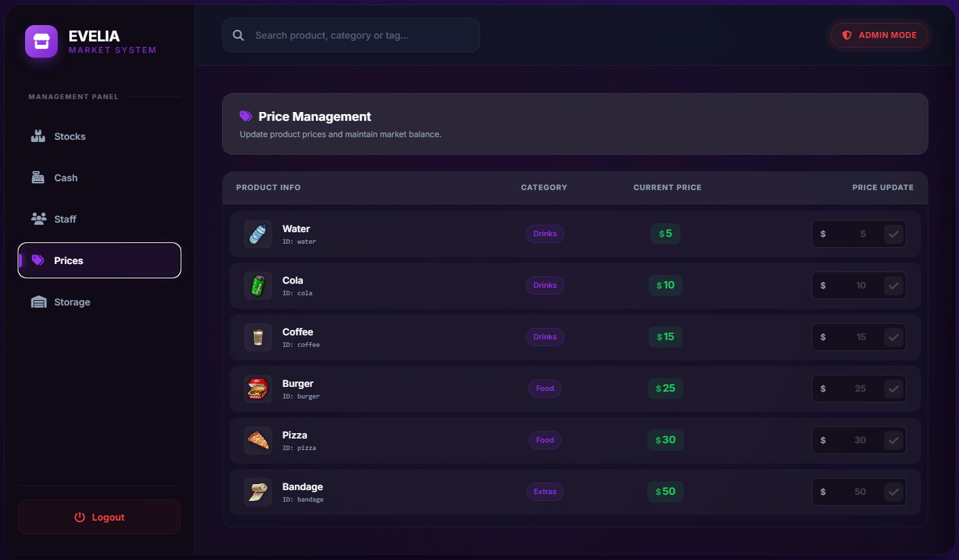The width and height of the screenshot is (959, 560).
Task: Click the Admin Mode button
Action: [x=879, y=35]
